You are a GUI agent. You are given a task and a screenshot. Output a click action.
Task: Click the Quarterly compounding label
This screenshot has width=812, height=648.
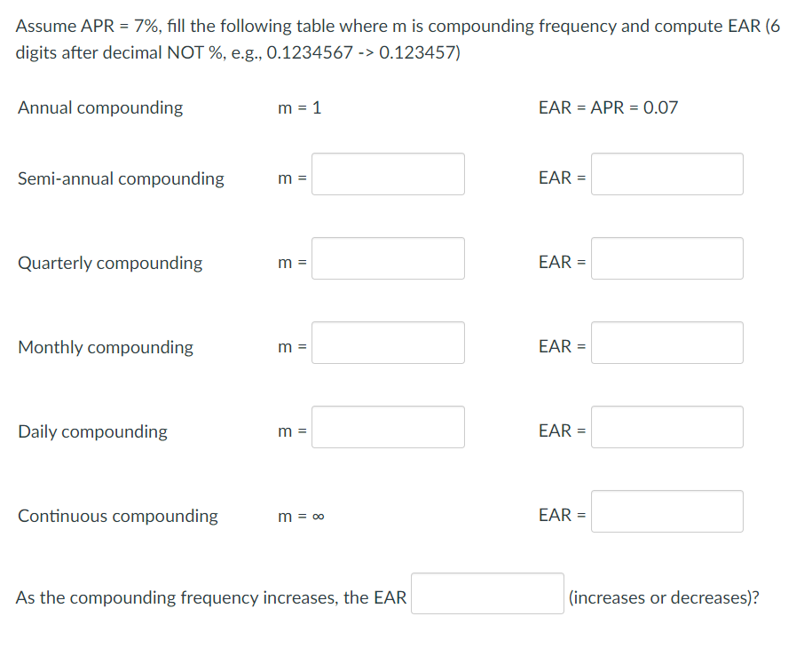pyautogui.click(x=109, y=263)
